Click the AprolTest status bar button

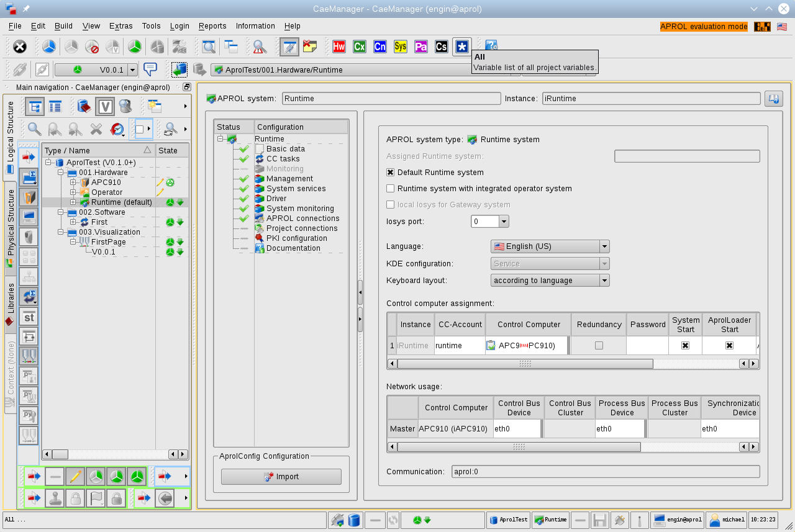(509, 520)
